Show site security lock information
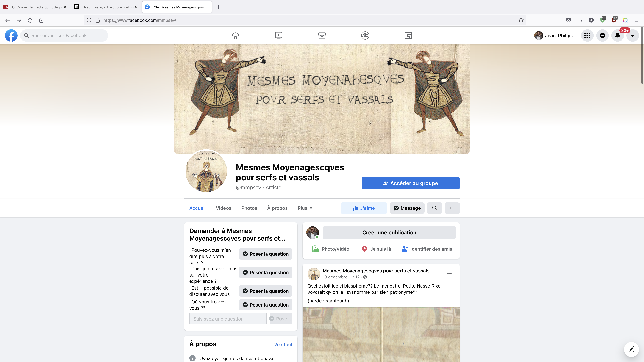 coord(98,20)
